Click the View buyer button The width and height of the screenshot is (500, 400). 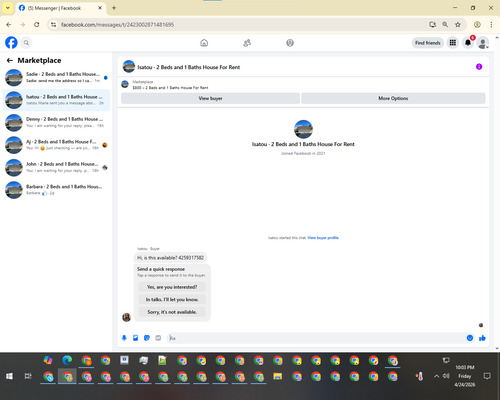(210, 98)
